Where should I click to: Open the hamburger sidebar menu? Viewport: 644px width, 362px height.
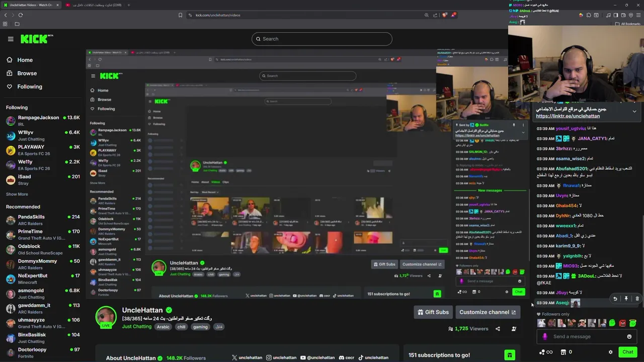(11, 39)
